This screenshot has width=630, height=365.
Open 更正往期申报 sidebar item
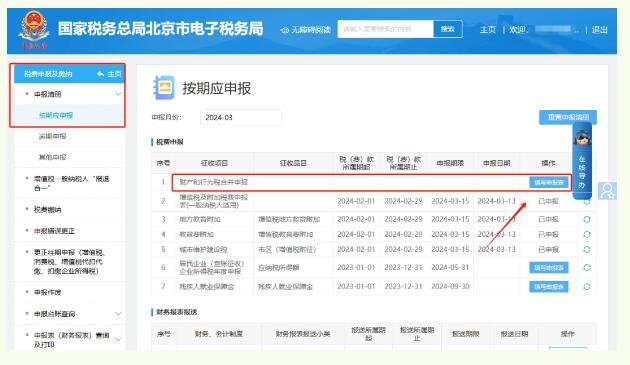[70, 262]
